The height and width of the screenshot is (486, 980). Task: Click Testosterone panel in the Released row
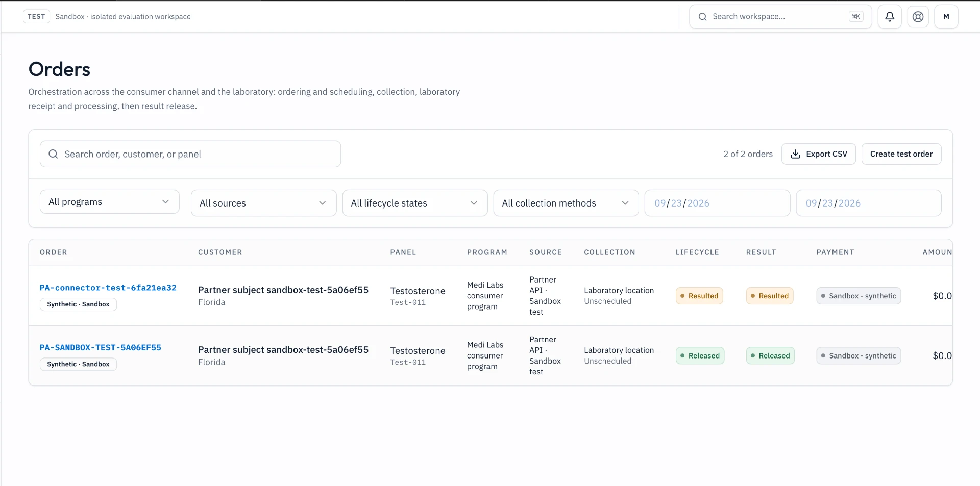pos(418,351)
